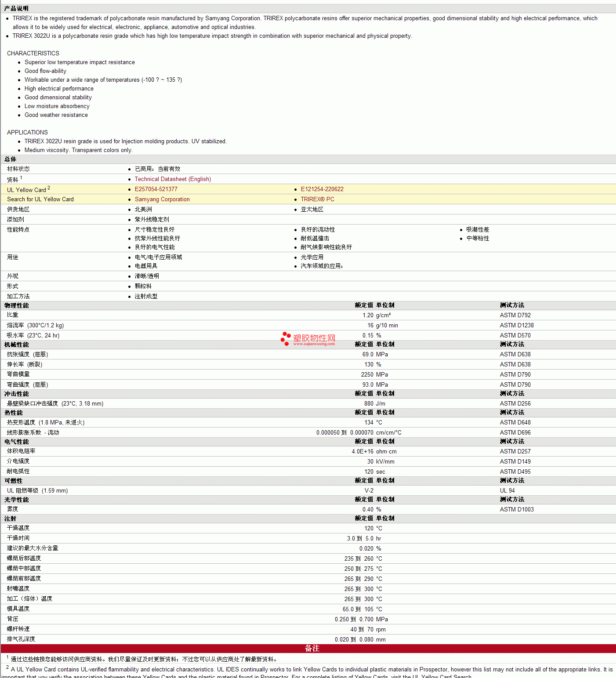Image resolution: width=616 pixels, height=678 pixels.
Task: Click the 背压 row label
Action: 12,619
